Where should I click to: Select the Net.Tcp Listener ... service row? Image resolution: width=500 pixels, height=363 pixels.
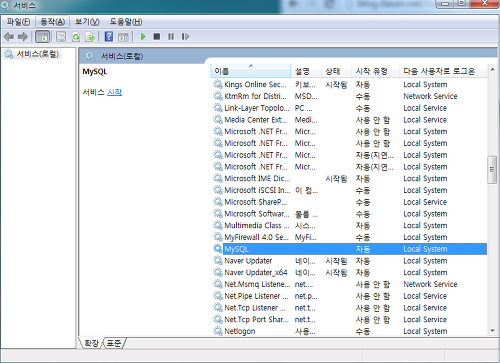pyautogui.click(x=349, y=308)
